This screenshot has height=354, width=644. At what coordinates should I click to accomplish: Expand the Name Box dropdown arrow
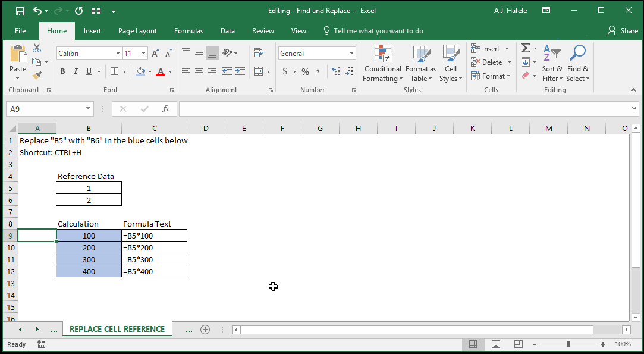[x=87, y=108]
